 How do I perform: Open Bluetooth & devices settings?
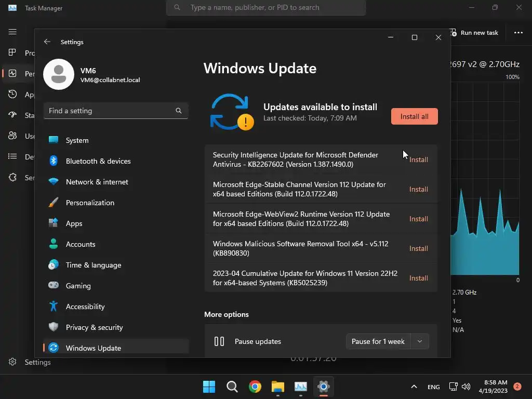(116, 161)
